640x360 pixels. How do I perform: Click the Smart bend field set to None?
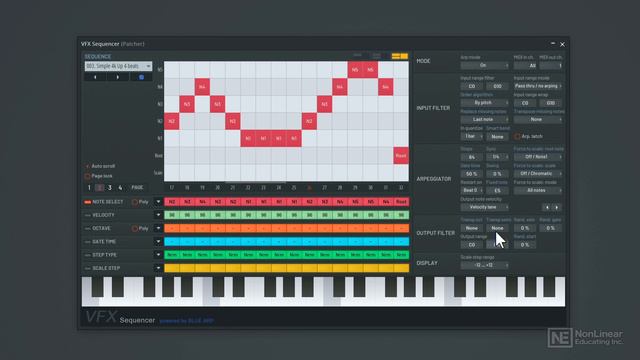tap(497, 137)
